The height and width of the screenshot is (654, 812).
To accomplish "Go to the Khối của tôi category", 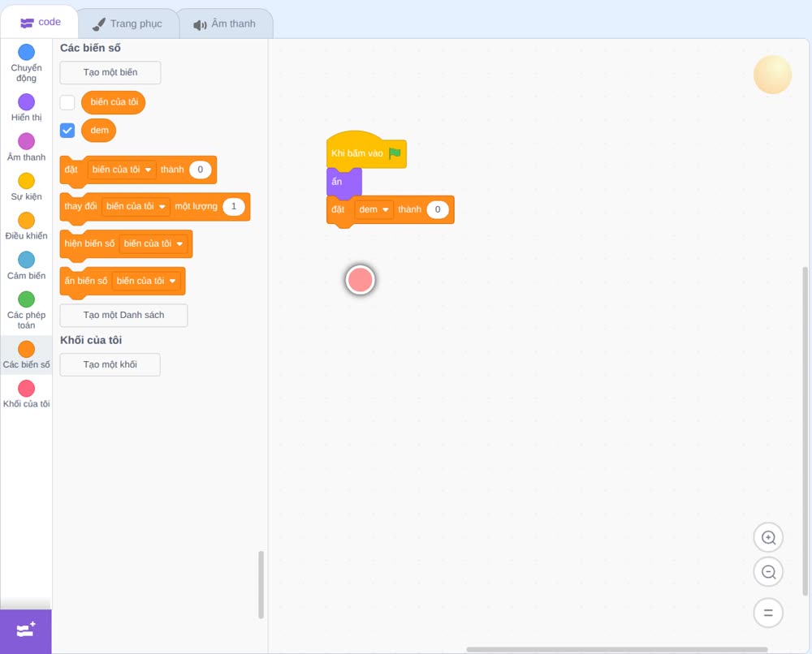I will tap(27, 394).
